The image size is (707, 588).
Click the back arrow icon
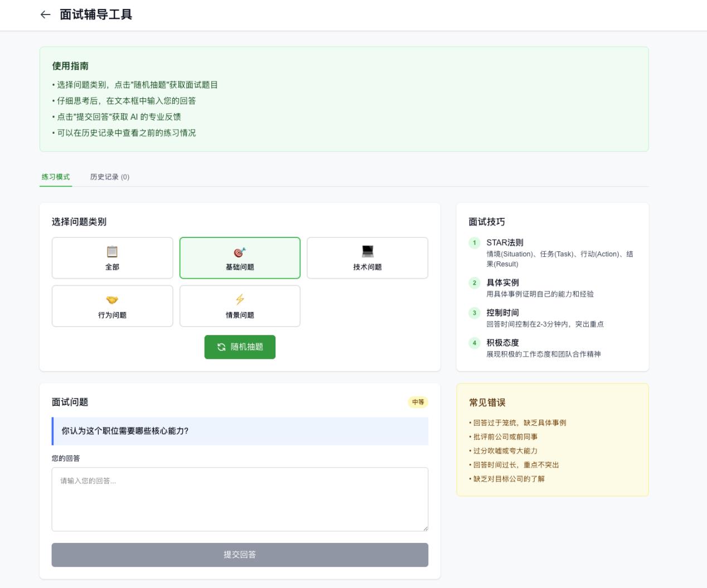[x=46, y=15]
